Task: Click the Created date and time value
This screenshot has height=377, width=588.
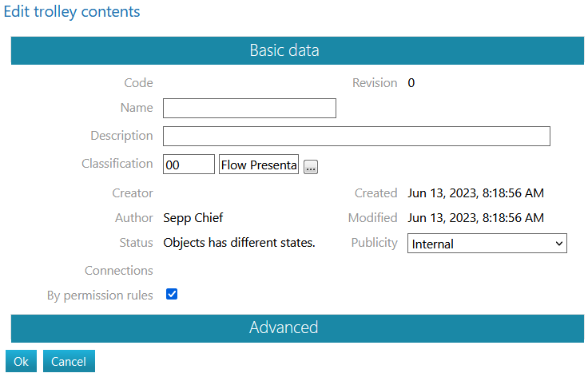Action: pos(475,192)
